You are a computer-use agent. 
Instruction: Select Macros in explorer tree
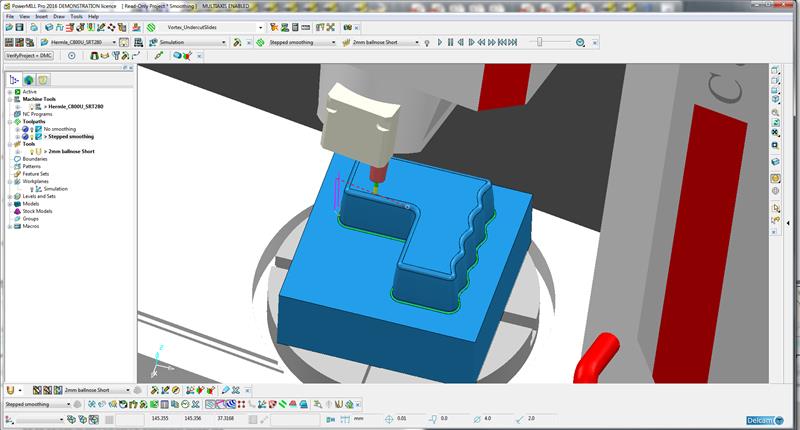click(31, 226)
